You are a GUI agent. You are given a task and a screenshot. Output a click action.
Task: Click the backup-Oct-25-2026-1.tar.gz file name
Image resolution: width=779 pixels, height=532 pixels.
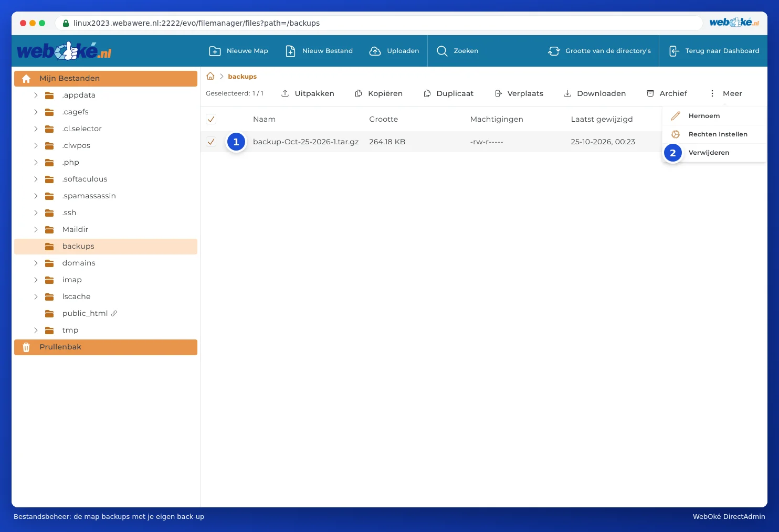coord(306,142)
